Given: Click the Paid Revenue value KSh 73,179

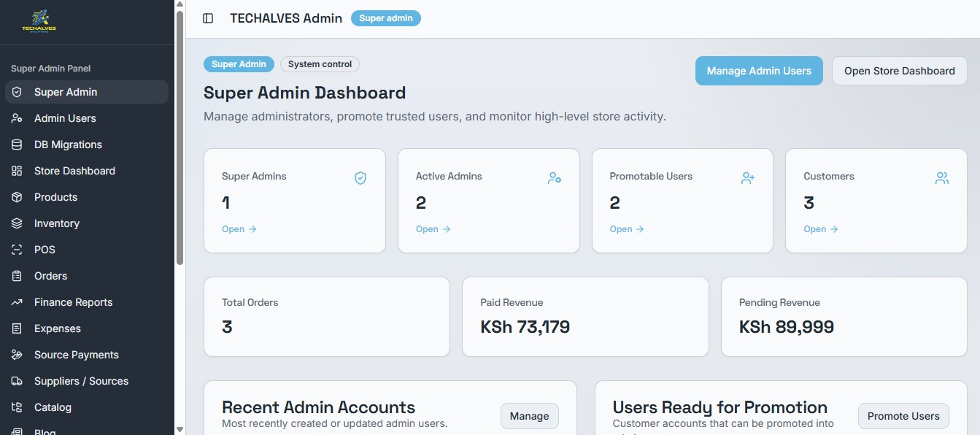Looking at the screenshot, I should click(525, 327).
